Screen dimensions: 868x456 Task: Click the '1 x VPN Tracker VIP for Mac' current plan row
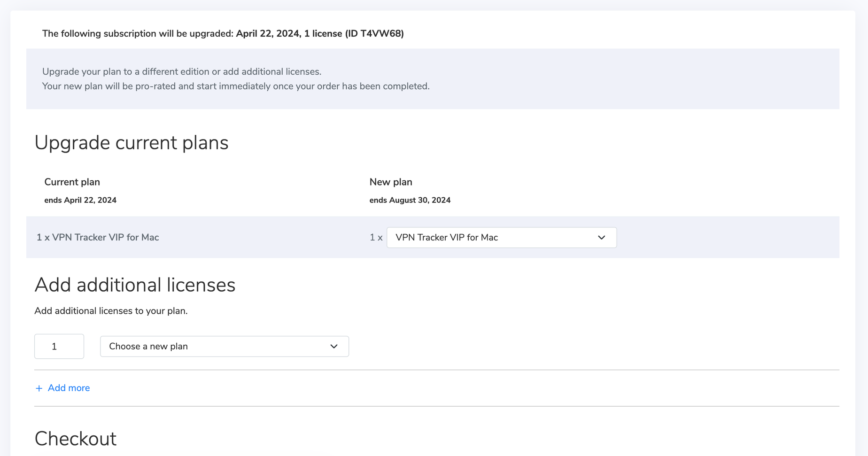point(98,238)
